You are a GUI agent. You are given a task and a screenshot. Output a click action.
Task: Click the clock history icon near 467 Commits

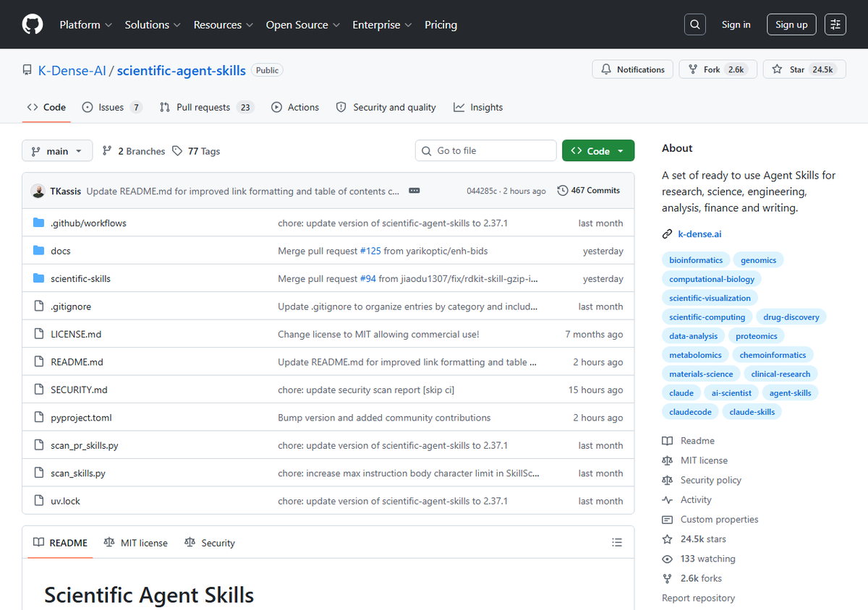pos(563,191)
